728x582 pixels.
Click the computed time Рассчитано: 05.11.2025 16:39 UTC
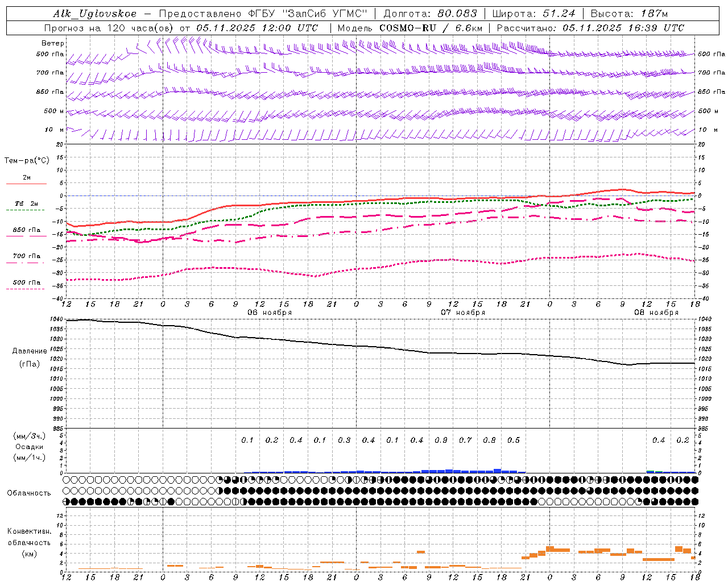(x=590, y=28)
